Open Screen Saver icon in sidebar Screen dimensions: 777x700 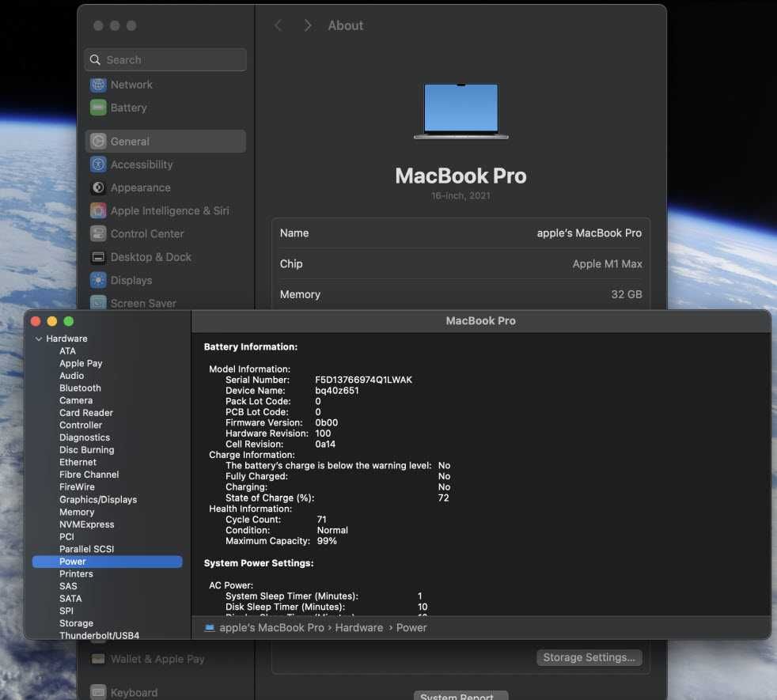(98, 302)
